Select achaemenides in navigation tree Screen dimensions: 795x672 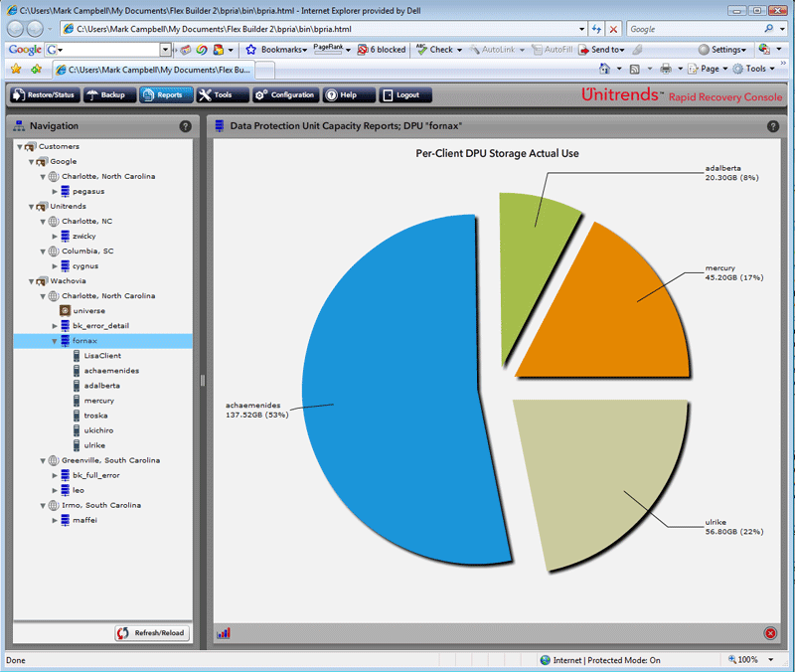pyautogui.click(x=111, y=371)
